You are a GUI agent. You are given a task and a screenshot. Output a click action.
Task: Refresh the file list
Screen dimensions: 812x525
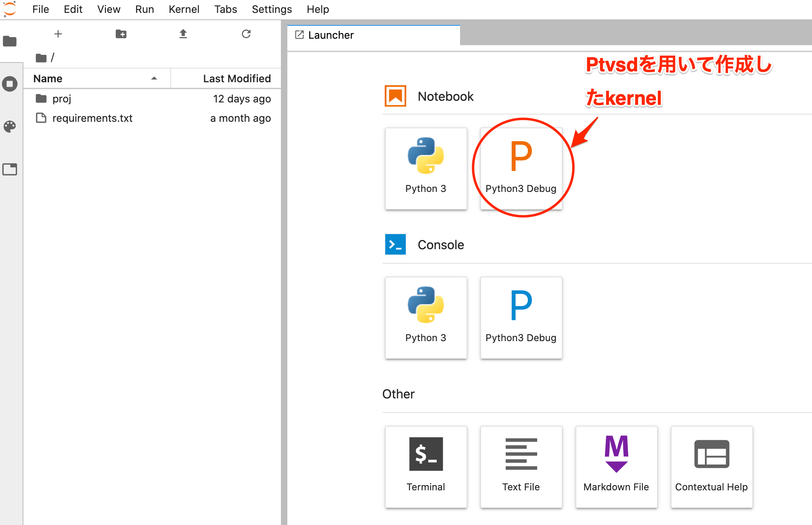click(246, 34)
